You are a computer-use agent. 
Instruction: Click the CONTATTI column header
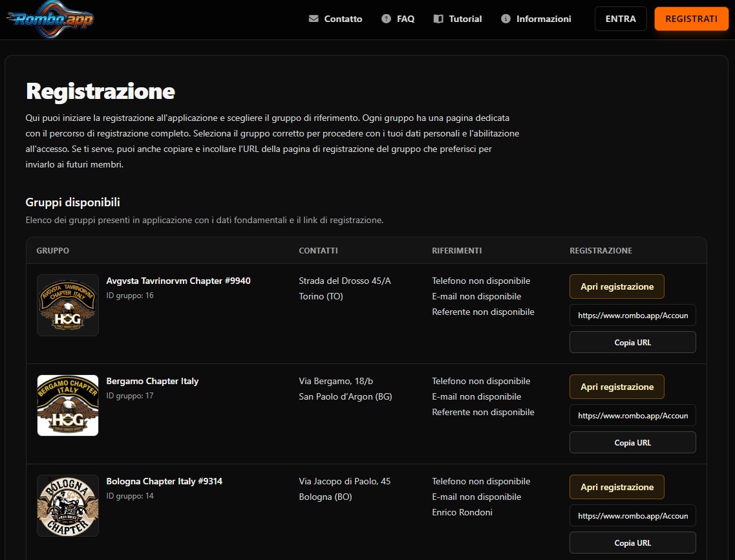(318, 251)
